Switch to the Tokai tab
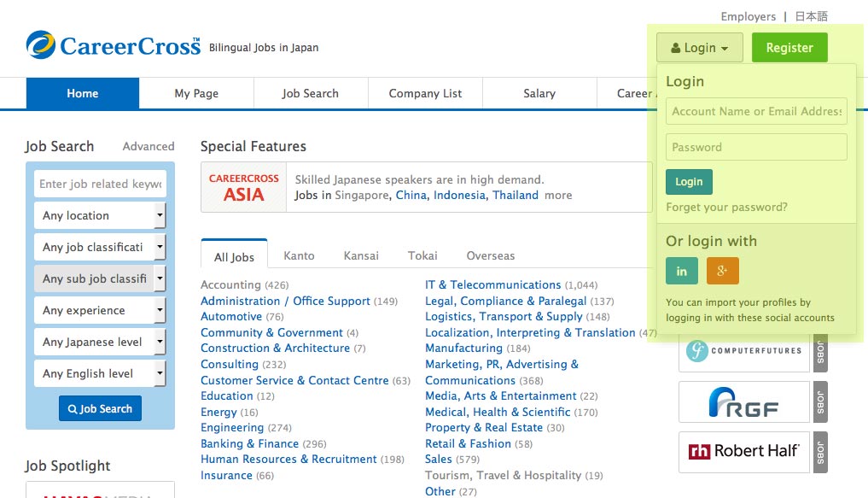The height and width of the screenshot is (498, 868). 422,256
